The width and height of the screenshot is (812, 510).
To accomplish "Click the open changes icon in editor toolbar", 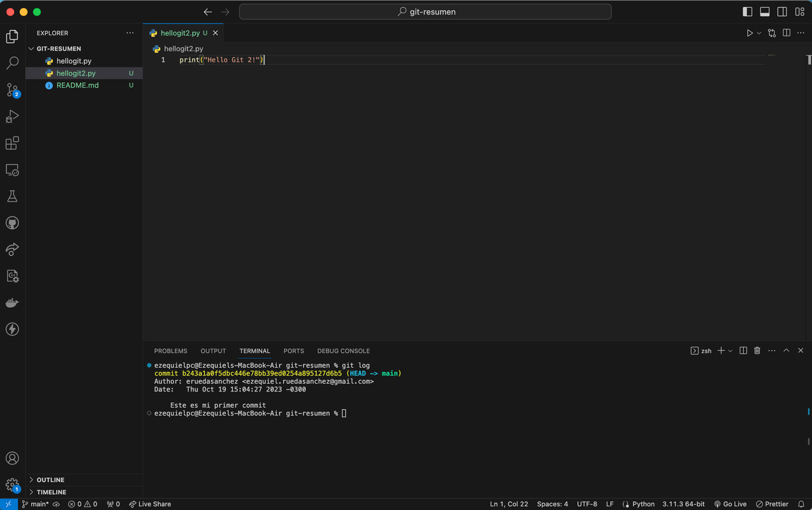I will point(772,33).
